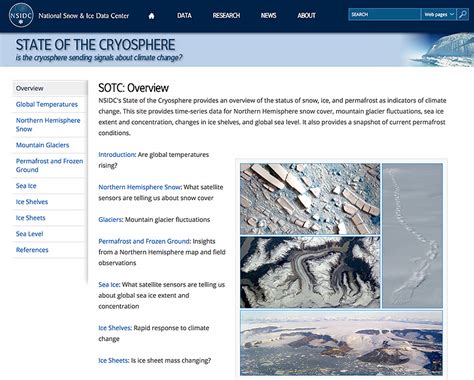The height and width of the screenshot is (380, 474).
Task: Open the DATA menu
Action: point(184,15)
